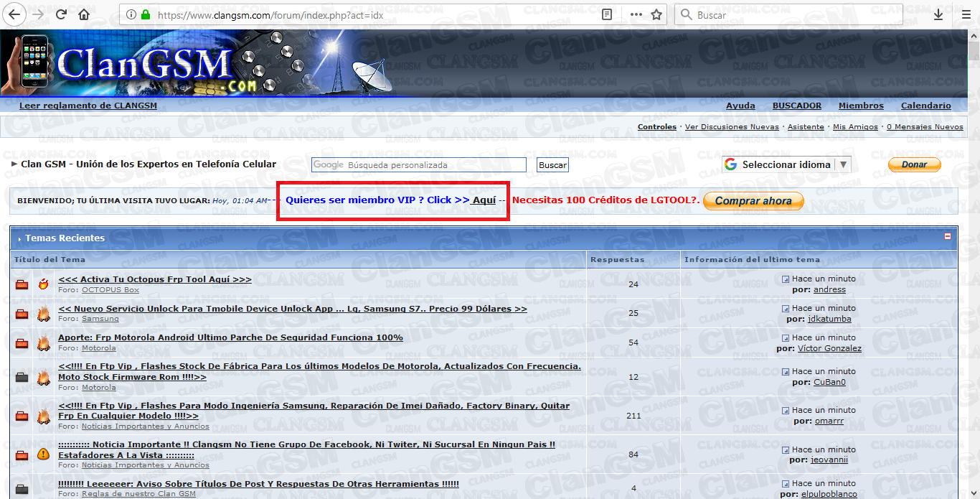Screen dimensions: 980x499
Task: Open the Asistente link
Action: click(x=806, y=127)
